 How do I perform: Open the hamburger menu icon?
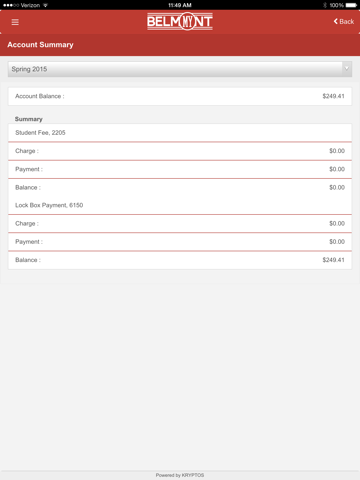click(x=15, y=22)
